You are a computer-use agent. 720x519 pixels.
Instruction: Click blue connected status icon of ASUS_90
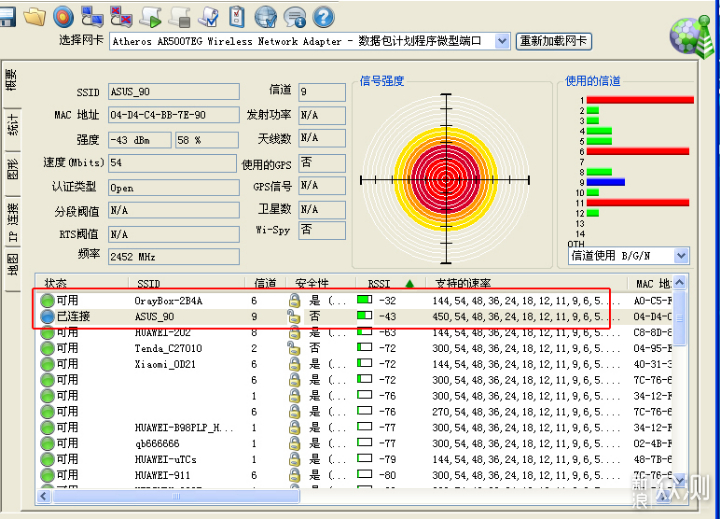point(47,316)
